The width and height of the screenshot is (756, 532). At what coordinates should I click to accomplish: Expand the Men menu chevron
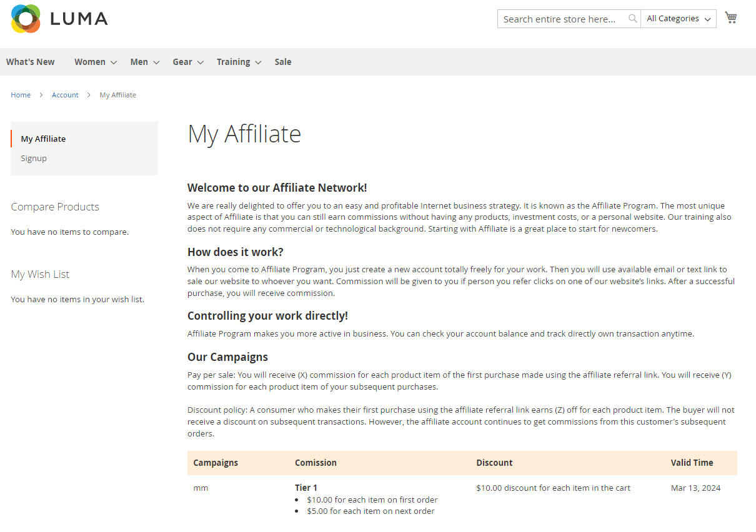[x=156, y=62]
